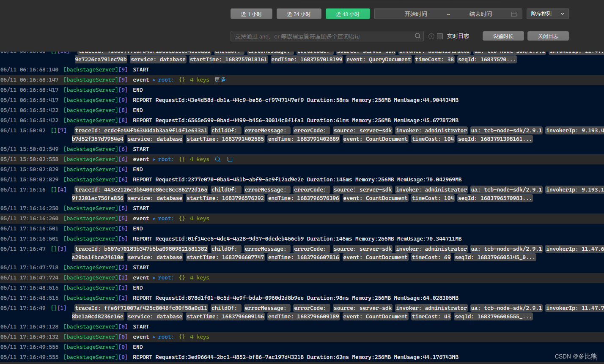Click REPORT line with RequestId 6565e599
The width and height of the screenshot is (604, 364).
click(296, 120)
